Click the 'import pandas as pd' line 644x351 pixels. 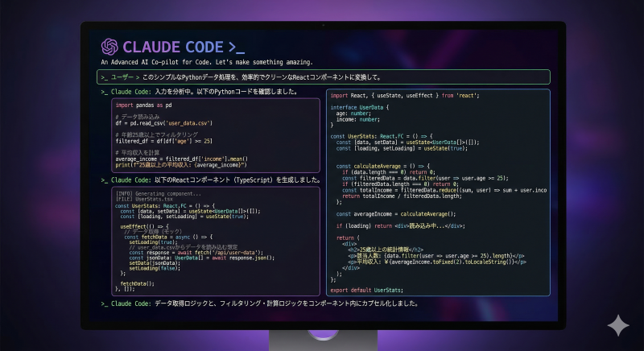tap(144, 105)
